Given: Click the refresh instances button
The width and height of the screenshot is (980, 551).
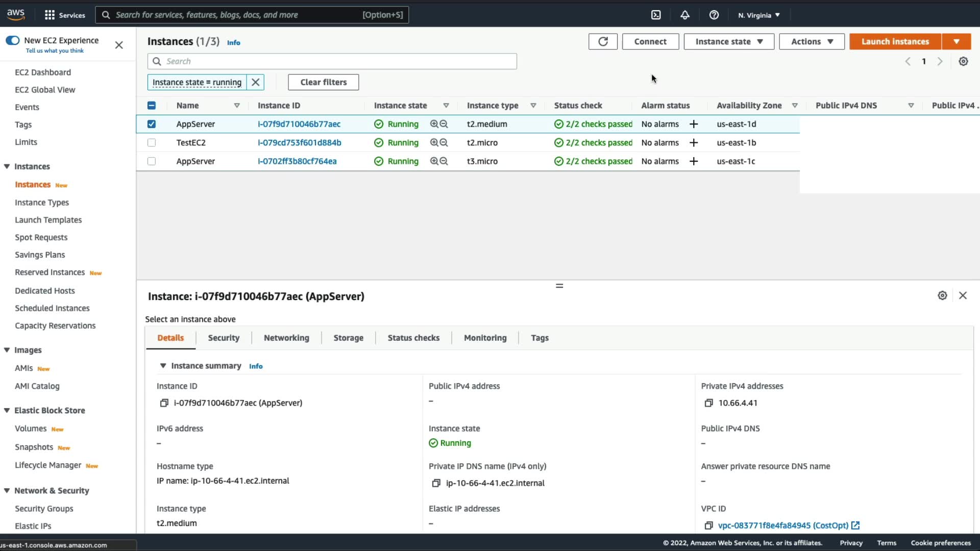Looking at the screenshot, I should tap(603, 41).
